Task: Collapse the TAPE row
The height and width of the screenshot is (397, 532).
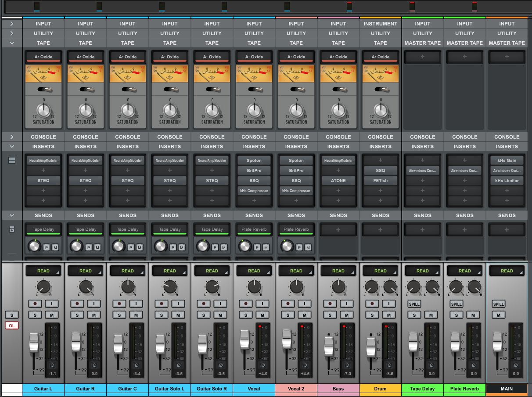Action: 12,43
